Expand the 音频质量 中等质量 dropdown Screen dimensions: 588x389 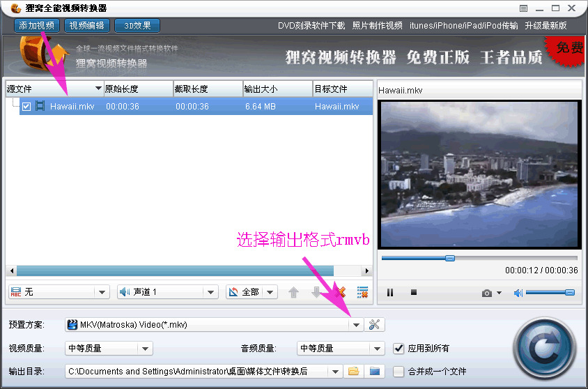pyautogui.click(x=377, y=349)
